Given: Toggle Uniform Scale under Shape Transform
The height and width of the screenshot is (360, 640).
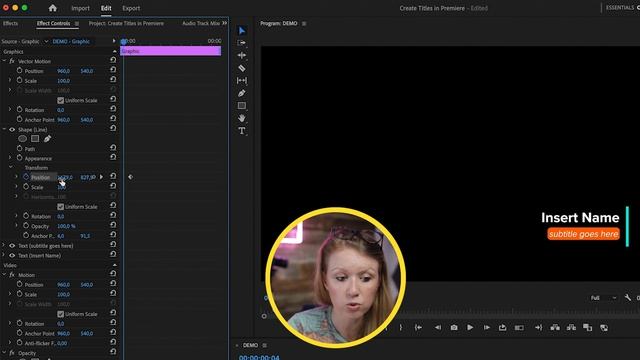Looking at the screenshot, I should point(60,207).
